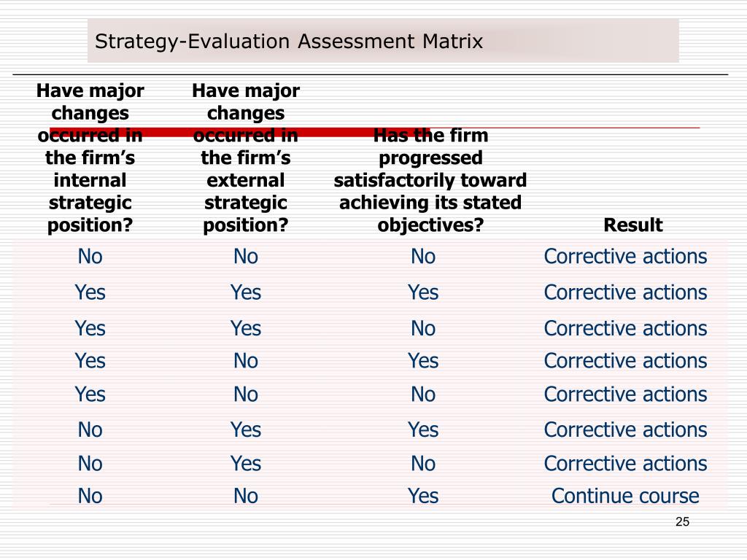The height and width of the screenshot is (560, 747).
Task: Select the second row's external position Yes
Action: coord(246,292)
